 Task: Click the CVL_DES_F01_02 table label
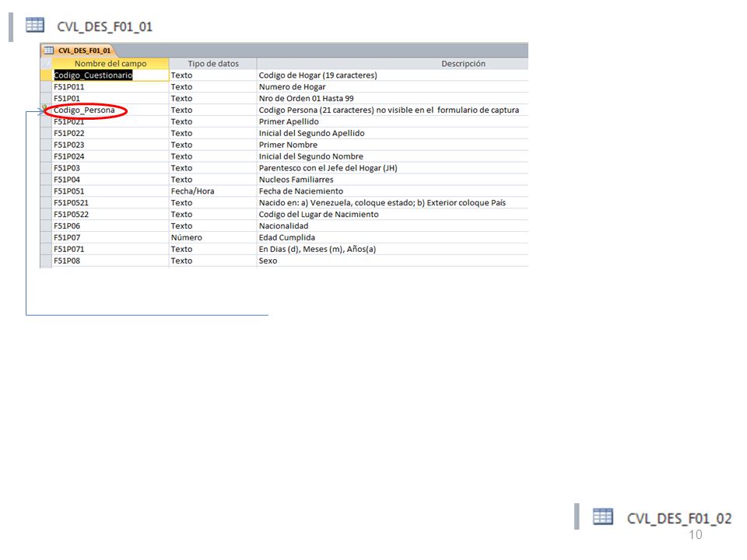(x=679, y=518)
